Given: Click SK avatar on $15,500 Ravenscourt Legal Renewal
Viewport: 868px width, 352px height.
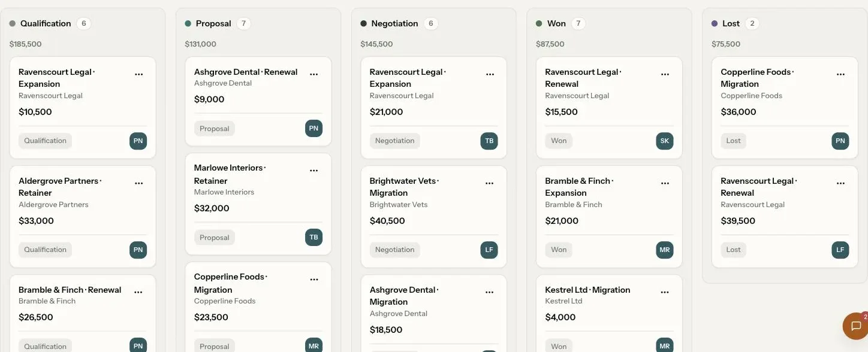Looking at the screenshot, I should (x=665, y=141).
